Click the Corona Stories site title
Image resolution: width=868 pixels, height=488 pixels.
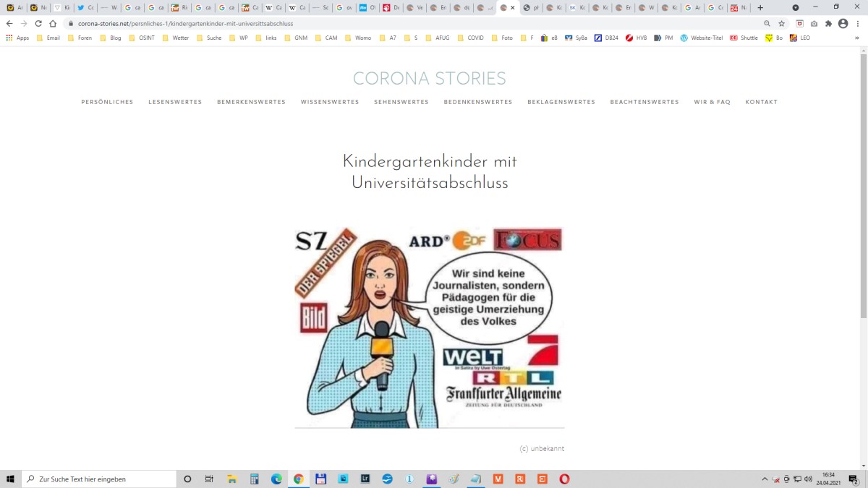point(430,78)
